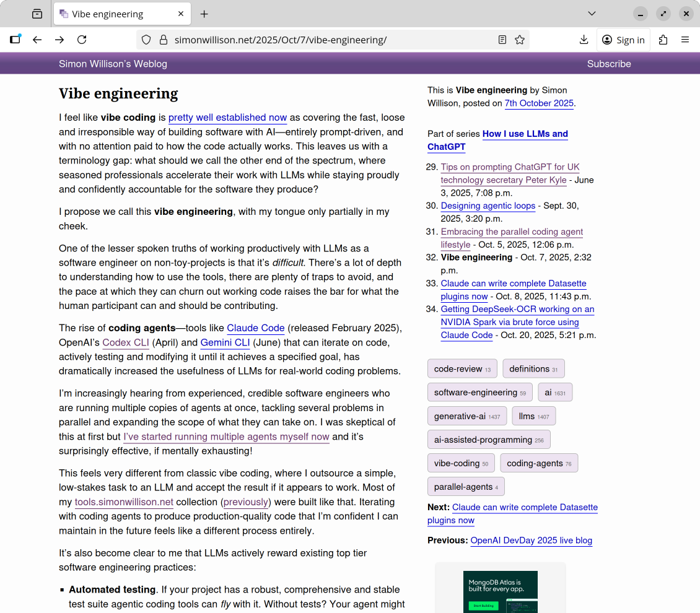Toggle reader view for this article

point(502,39)
